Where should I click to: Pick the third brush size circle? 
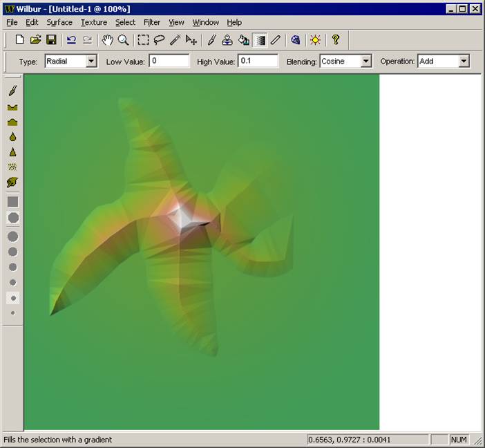12,267
